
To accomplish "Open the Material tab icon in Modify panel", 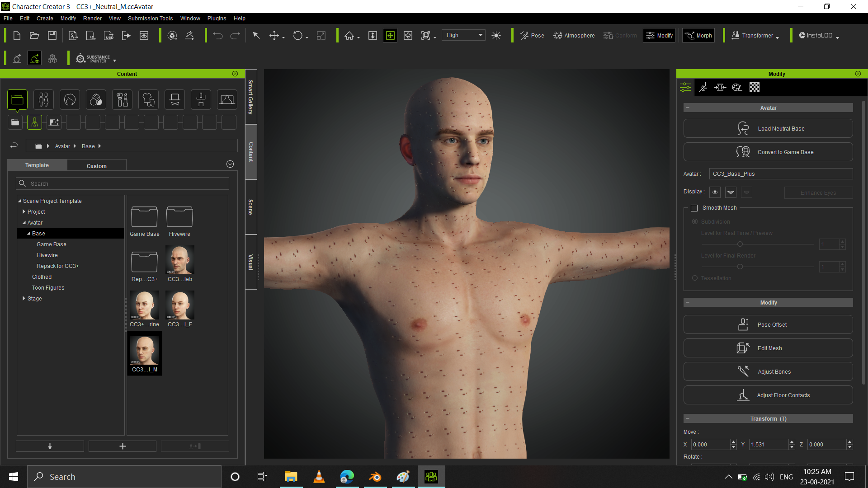I will pos(737,87).
